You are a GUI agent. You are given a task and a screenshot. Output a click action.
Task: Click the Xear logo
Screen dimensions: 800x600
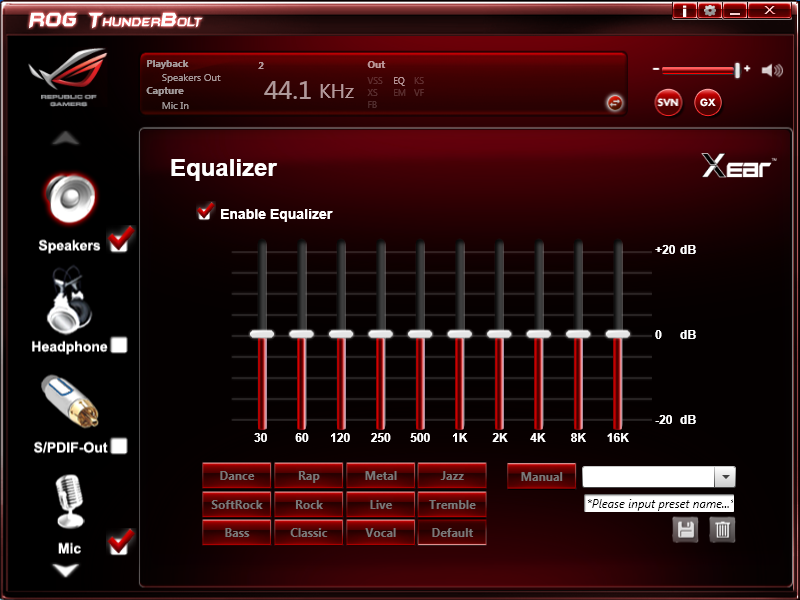click(739, 166)
